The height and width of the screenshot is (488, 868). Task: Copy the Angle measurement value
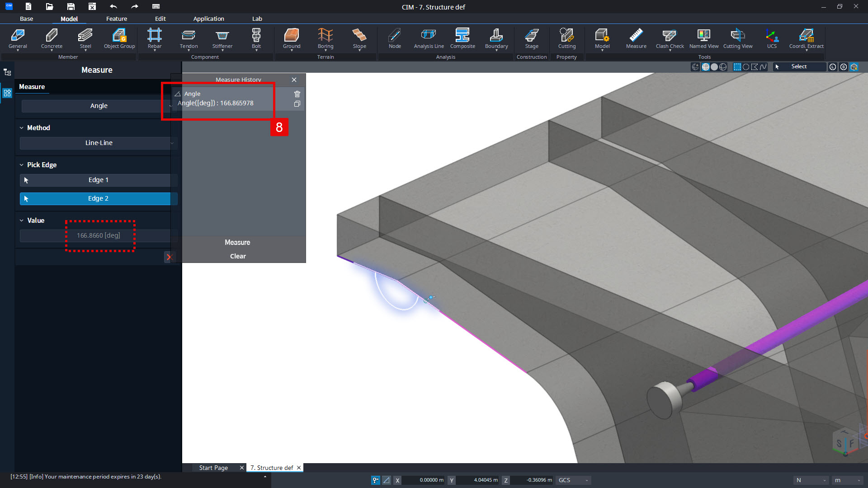pyautogui.click(x=297, y=104)
